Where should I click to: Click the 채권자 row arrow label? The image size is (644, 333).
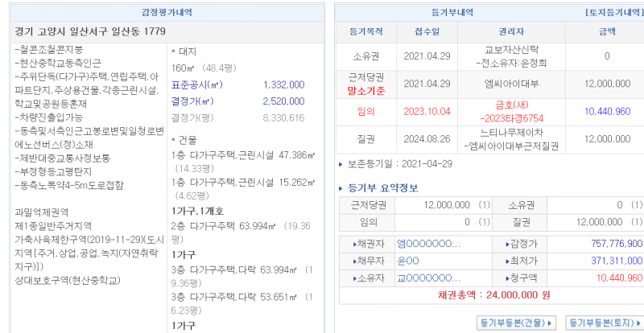(x=366, y=244)
